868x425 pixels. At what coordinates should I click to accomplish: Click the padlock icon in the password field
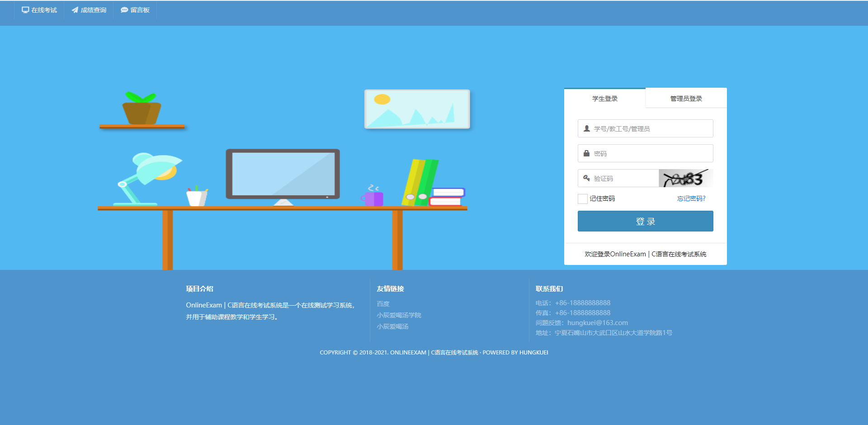click(x=586, y=153)
